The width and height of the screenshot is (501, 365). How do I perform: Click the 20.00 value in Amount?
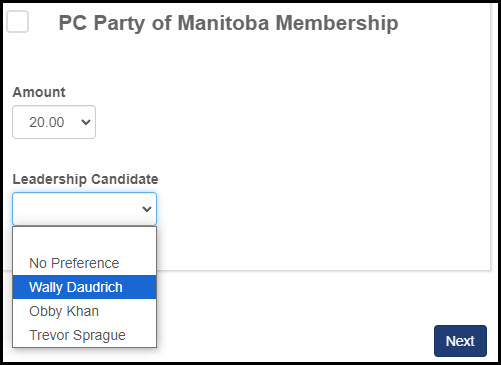[x=46, y=122]
